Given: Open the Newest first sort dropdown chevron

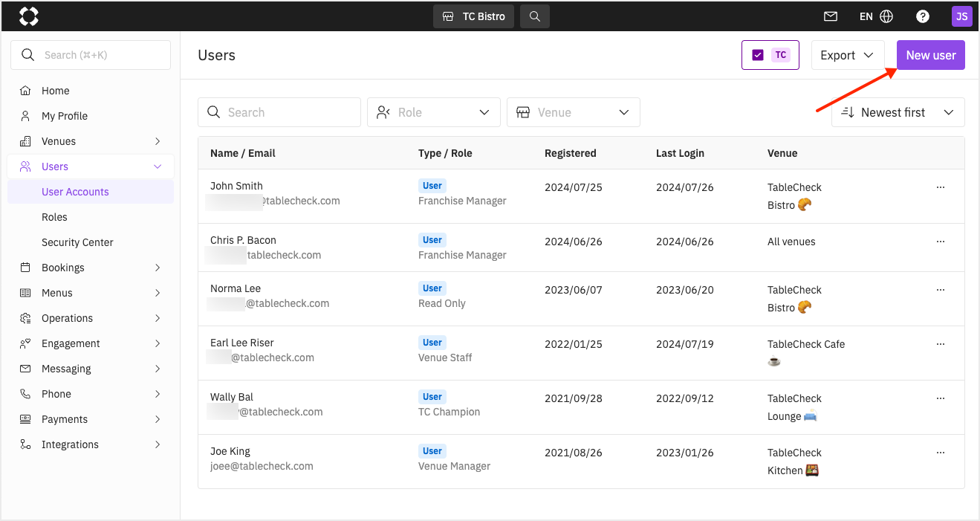Looking at the screenshot, I should [x=949, y=112].
